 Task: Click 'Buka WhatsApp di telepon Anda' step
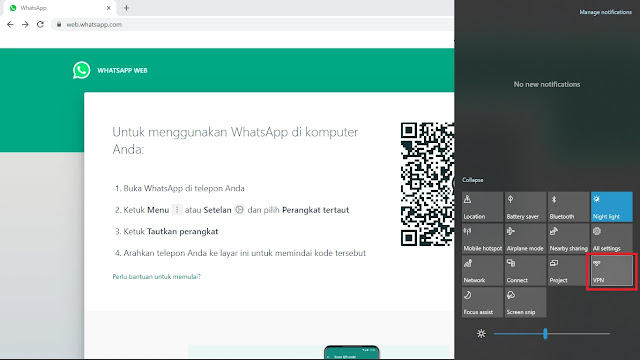coord(184,189)
